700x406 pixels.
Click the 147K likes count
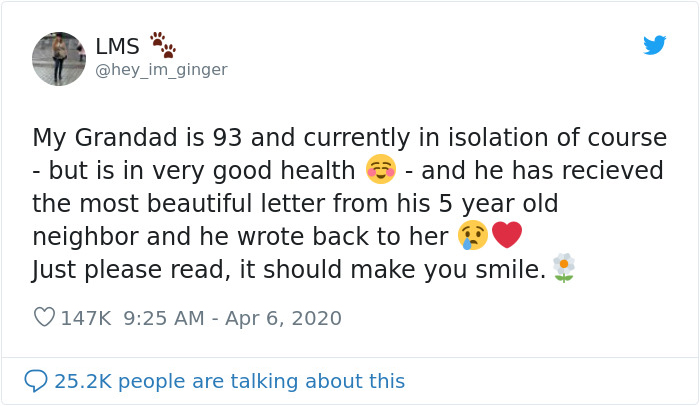pos(86,318)
